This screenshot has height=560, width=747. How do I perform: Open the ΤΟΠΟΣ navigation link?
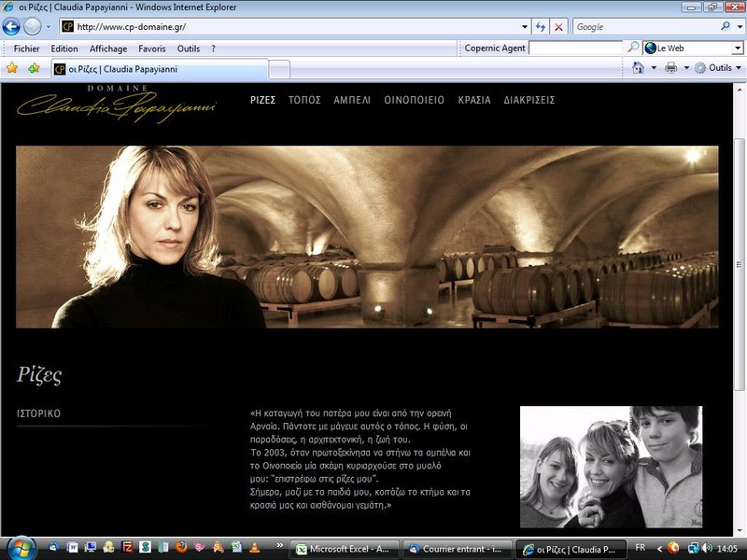[304, 100]
